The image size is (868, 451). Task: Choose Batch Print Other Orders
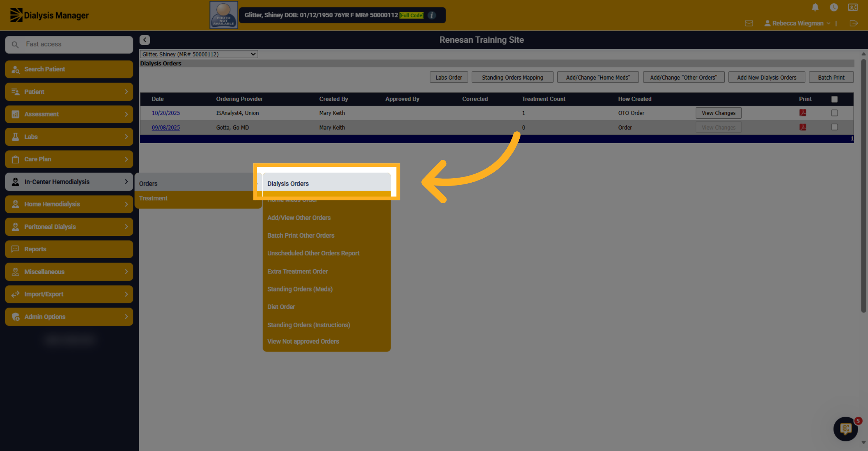(x=301, y=235)
